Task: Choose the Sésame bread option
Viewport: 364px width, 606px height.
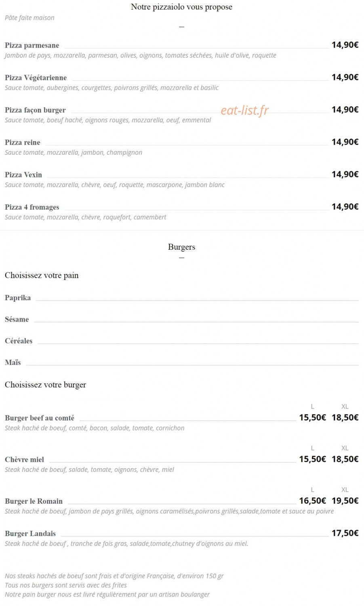Action: tap(17, 319)
